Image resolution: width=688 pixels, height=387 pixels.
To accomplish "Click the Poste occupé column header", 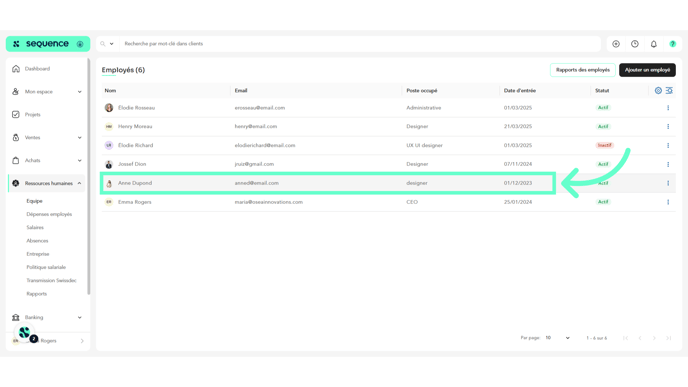I will pos(422,90).
